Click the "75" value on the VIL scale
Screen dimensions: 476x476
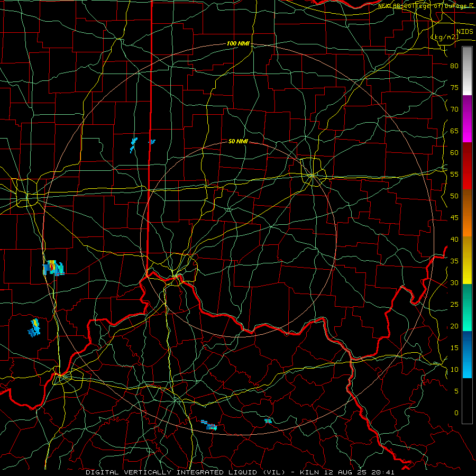454,88
